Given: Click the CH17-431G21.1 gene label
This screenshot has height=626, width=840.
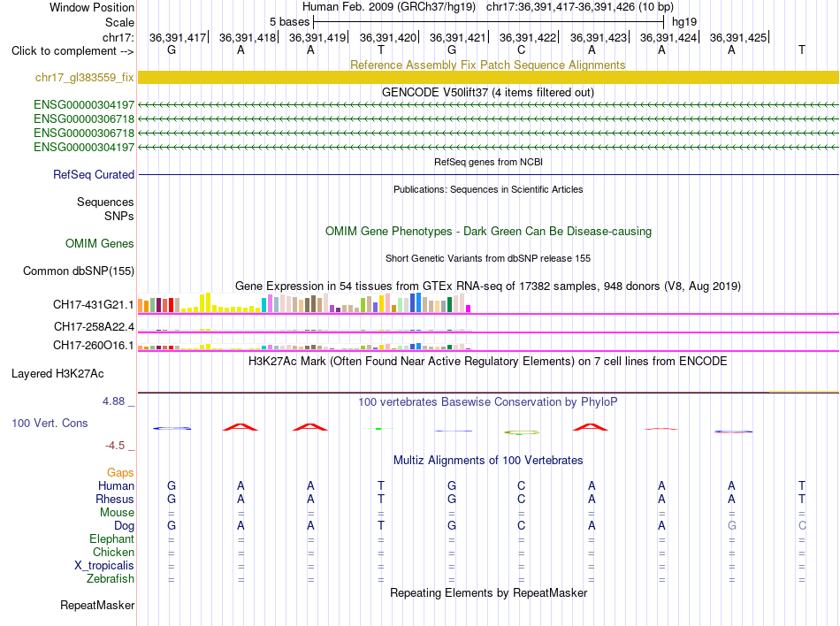Looking at the screenshot, I should click(x=93, y=305).
